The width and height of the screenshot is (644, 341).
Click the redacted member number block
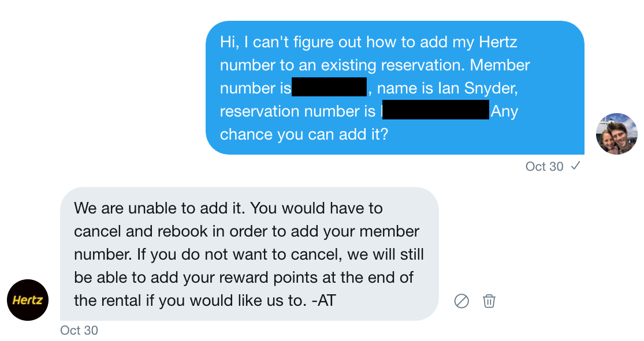click(329, 88)
